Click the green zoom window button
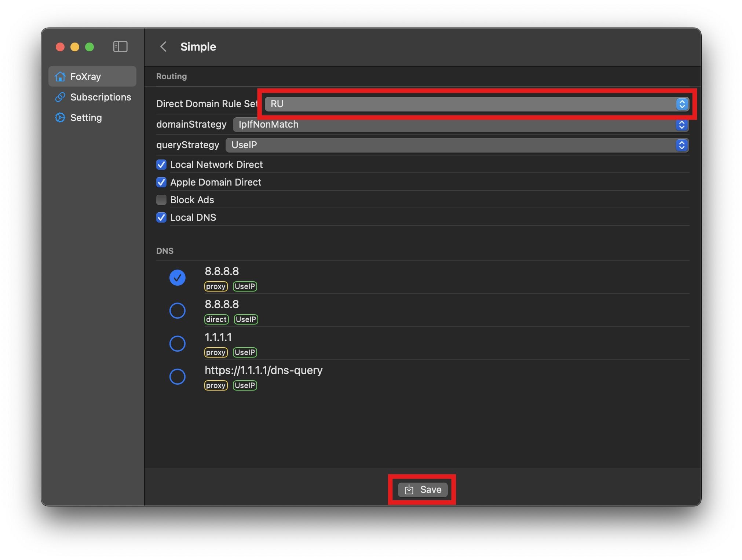The height and width of the screenshot is (560, 742). click(89, 47)
